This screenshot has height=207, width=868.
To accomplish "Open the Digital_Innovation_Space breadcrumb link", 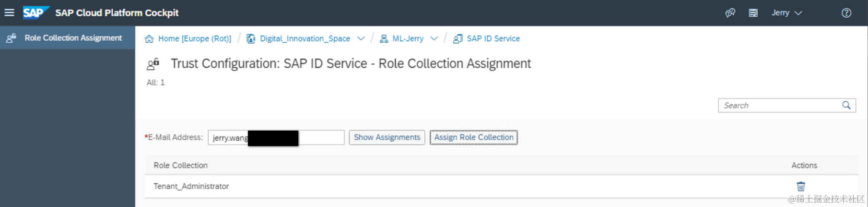I will click(305, 39).
